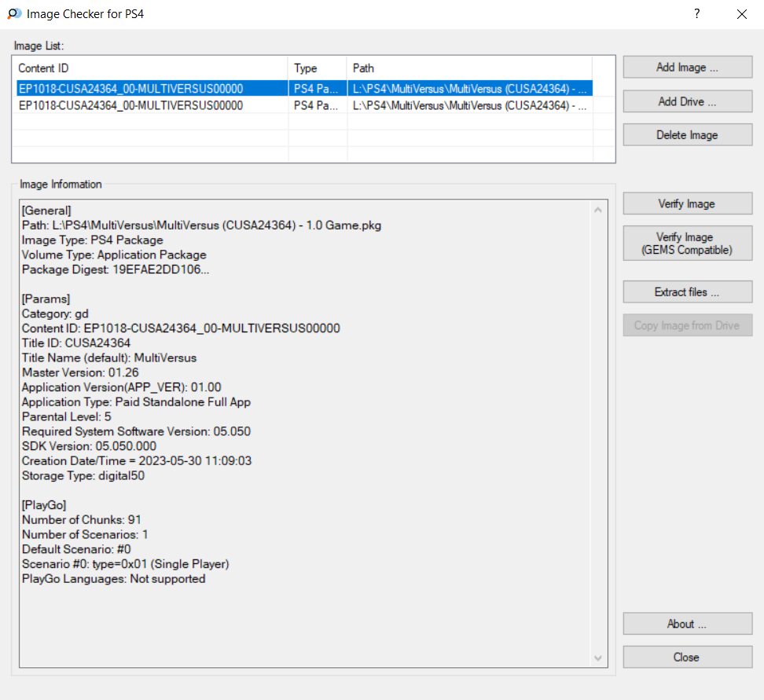Click the Type column header

tap(317, 68)
